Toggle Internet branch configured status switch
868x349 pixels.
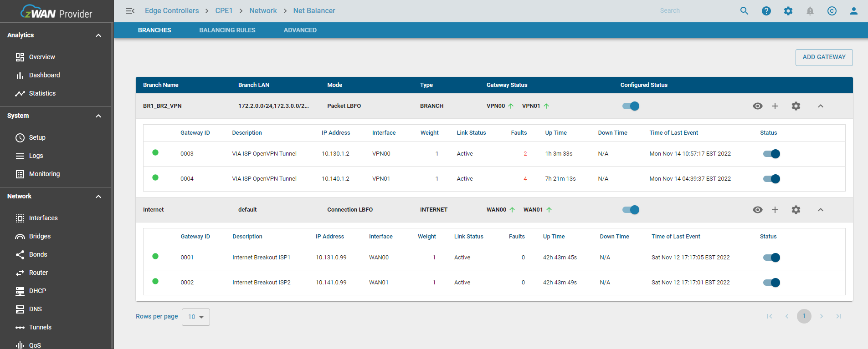tap(631, 210)
